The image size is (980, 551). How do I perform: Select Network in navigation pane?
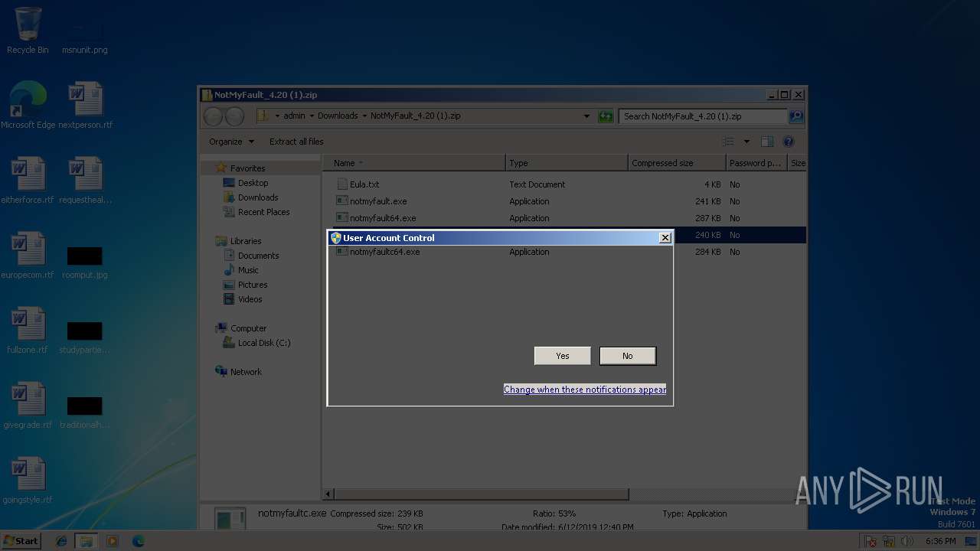pos(246,372)
